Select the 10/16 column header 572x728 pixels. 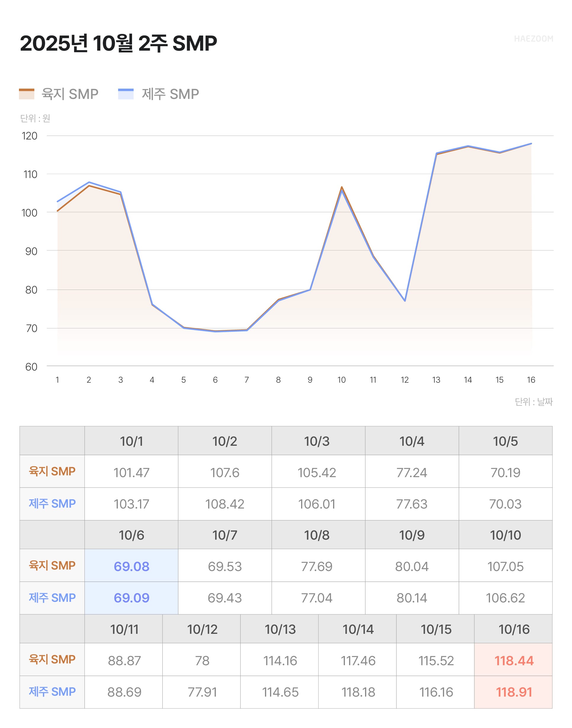(514, 629)
